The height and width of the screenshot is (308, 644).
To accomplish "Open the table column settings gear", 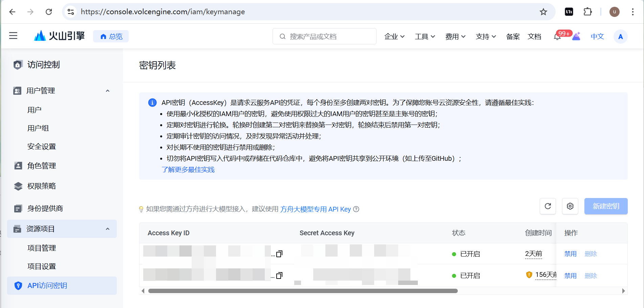I will (x=570, y=206).
